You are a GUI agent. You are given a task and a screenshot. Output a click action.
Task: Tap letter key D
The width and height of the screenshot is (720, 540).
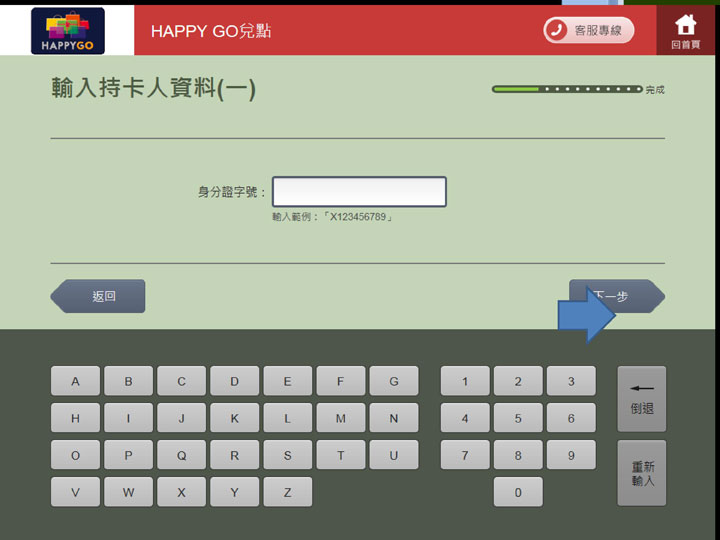point(235,381)
